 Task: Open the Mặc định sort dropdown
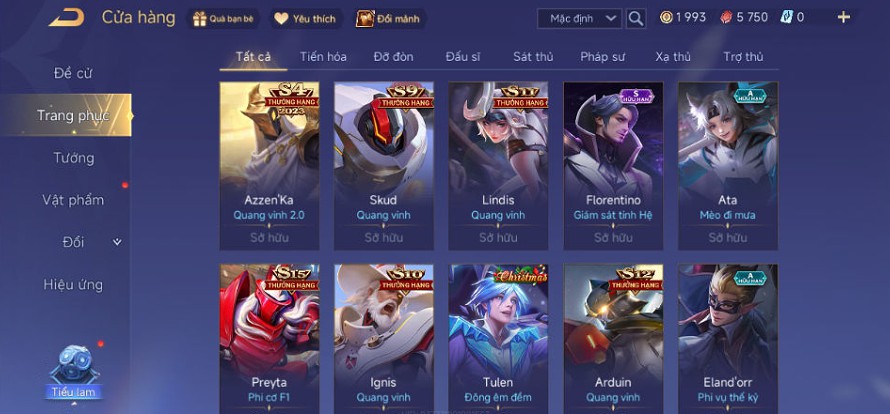pos(580,19)
